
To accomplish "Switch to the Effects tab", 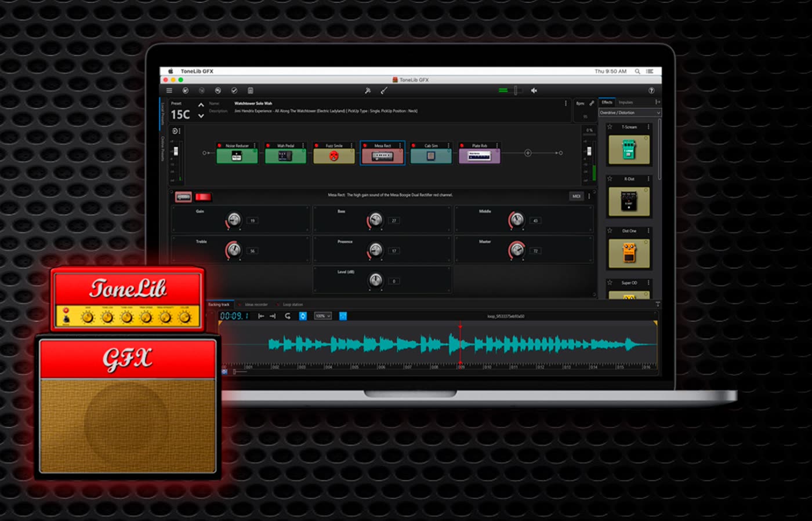I will pos(607,102).
